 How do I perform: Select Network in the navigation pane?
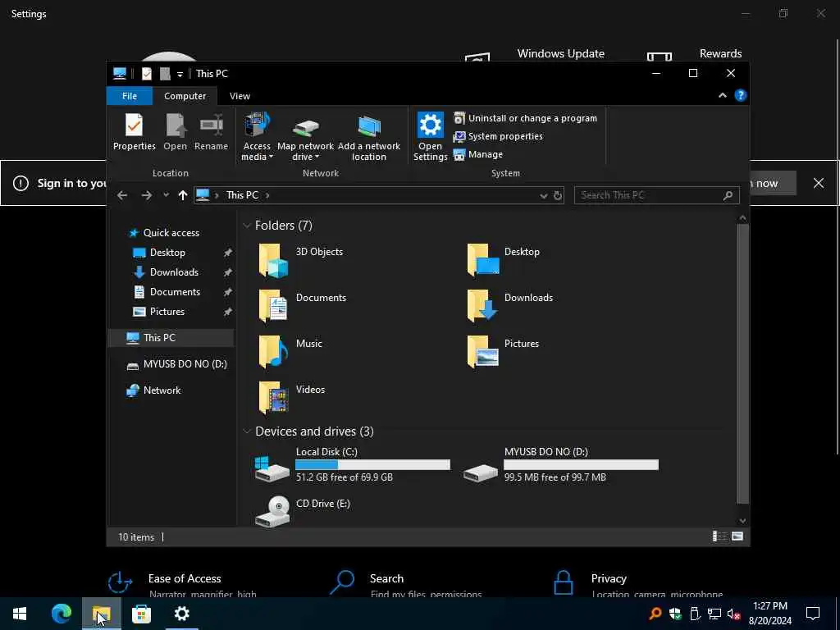(162, 390)
